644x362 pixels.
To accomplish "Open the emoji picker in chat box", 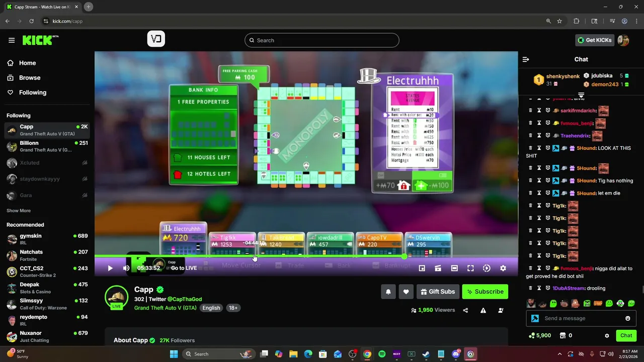I will [627, 318].
